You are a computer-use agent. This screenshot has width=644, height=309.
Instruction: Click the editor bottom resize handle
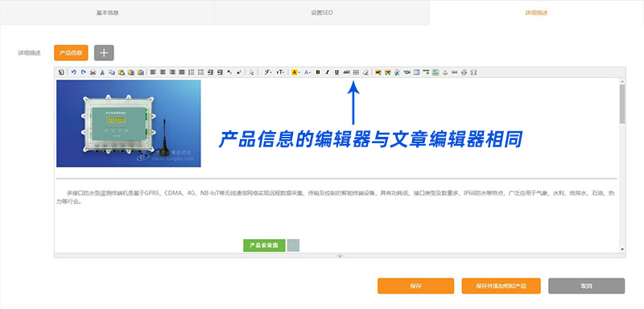click(x=340, y=256)
